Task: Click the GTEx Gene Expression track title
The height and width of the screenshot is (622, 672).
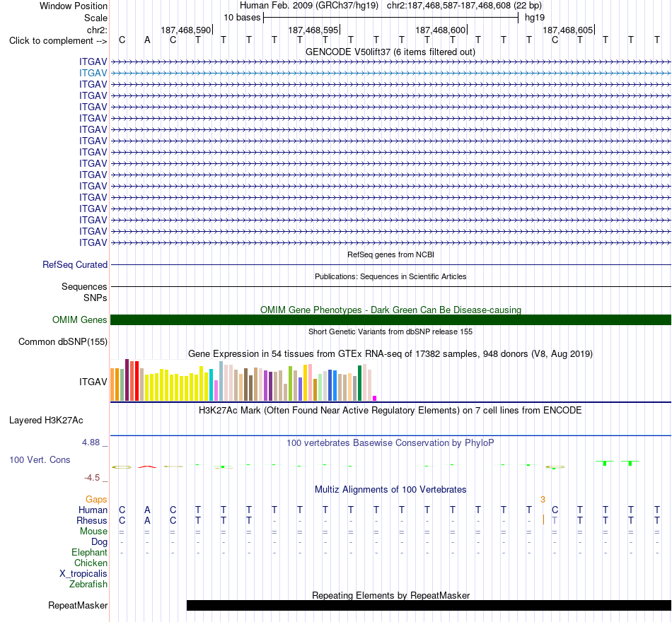Action: tap(390, 354)
